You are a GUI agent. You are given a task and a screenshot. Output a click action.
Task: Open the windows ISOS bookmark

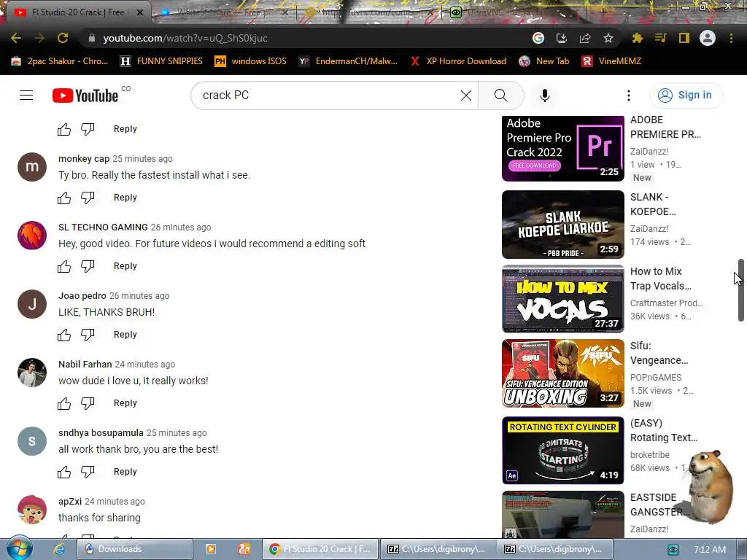coord(251,61)
